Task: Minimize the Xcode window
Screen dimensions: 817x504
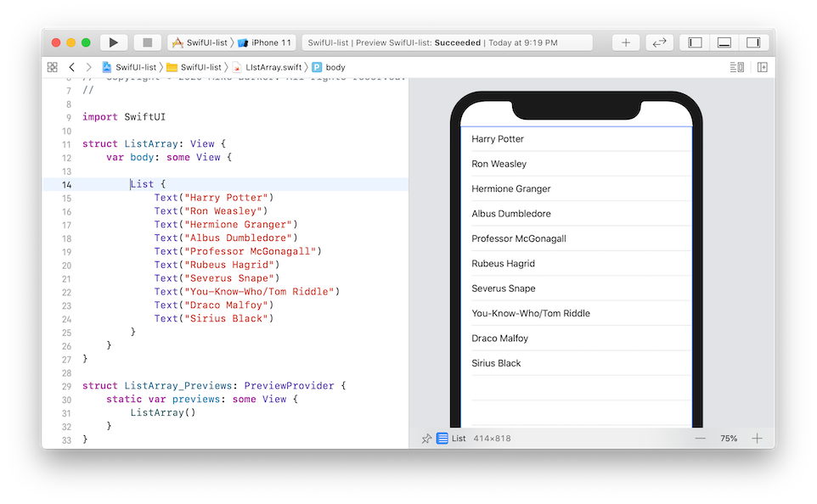Action: click(x=71, y=42)
